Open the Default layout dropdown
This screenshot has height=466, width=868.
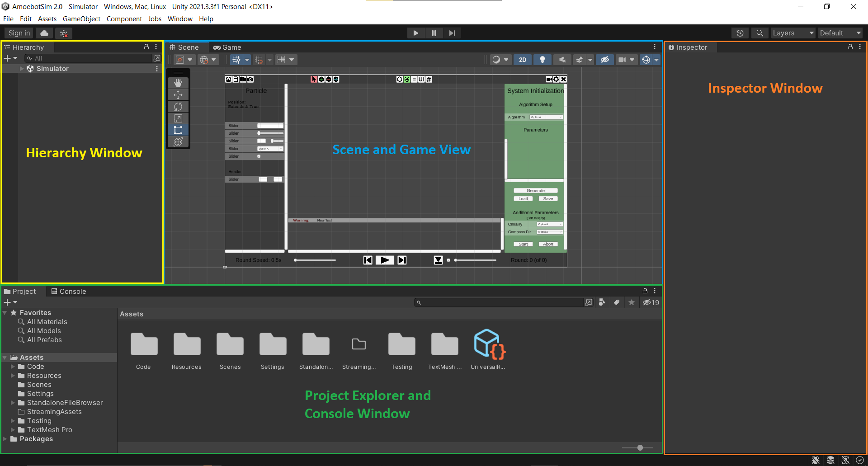click(840, 33)
